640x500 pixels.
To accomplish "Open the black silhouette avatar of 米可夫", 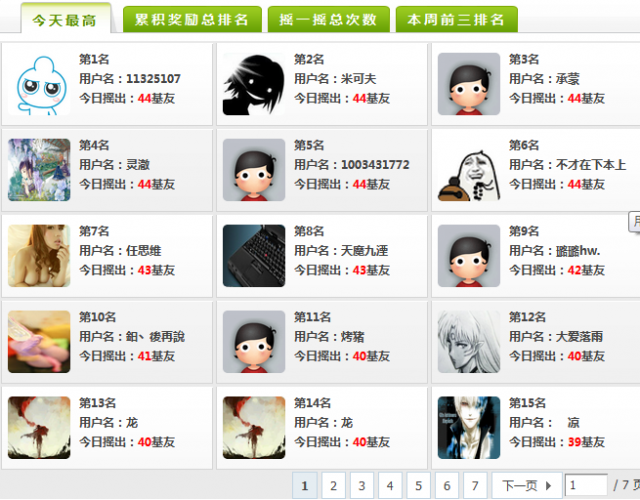I will pyautogui.click(x=254, y=84).
